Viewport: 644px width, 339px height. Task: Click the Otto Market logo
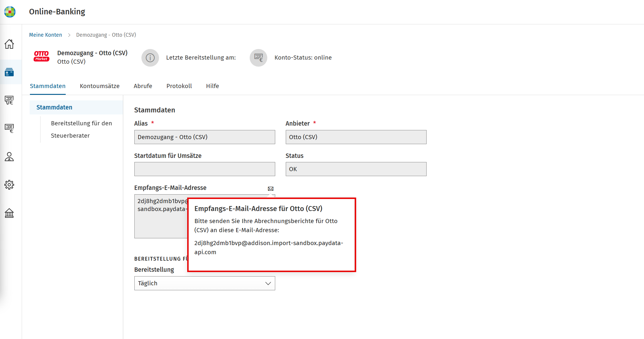(x=41, y=56)
